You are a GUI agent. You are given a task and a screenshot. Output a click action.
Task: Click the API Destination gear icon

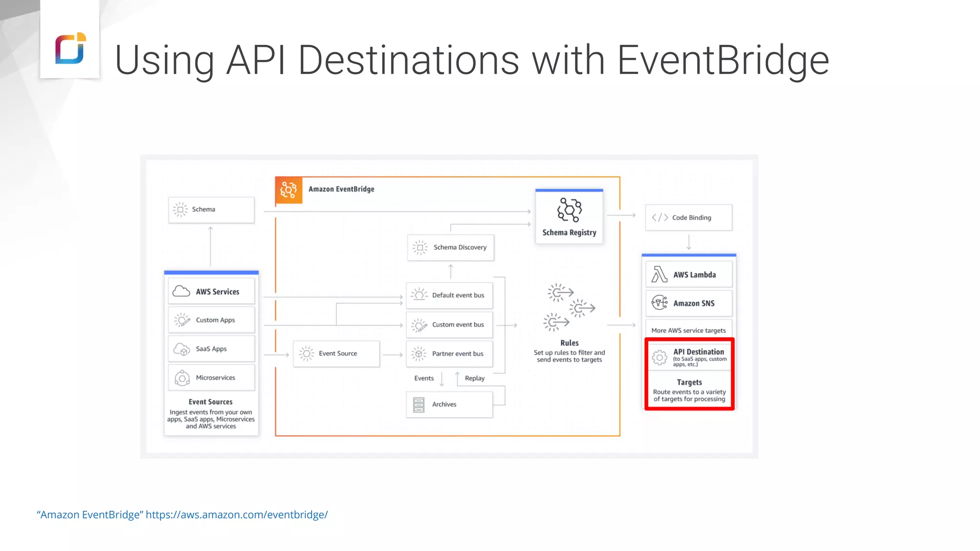click(x=659, y=357)
